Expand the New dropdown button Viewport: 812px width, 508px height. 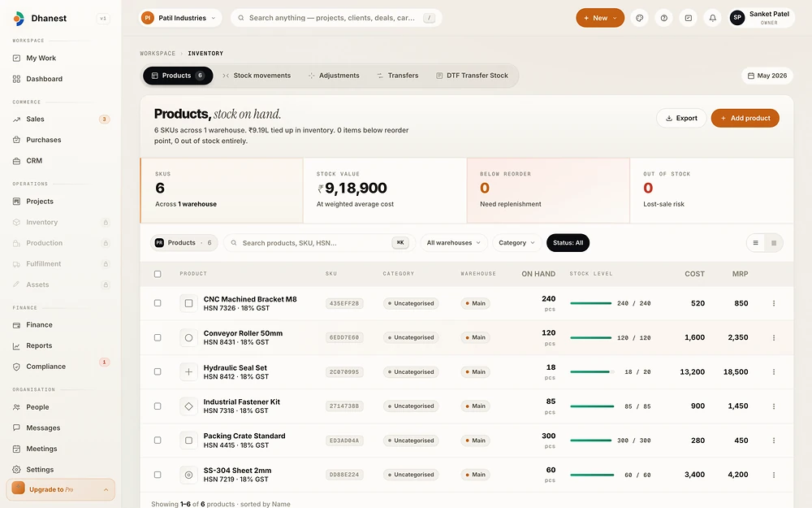(x=600, y=18)
